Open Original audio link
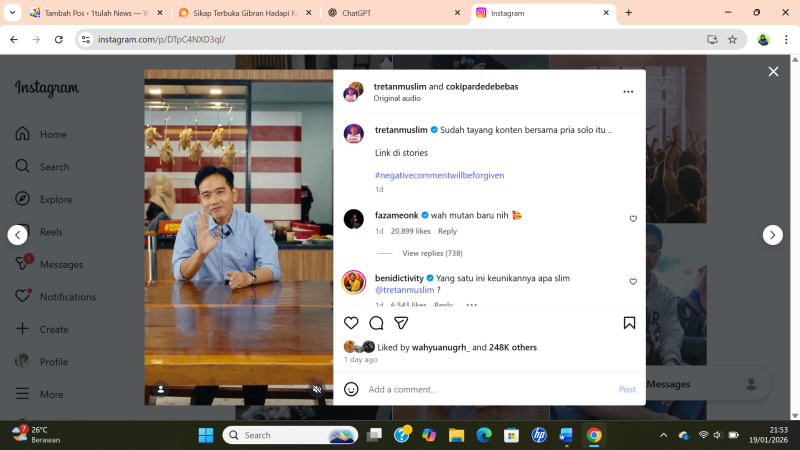The height and width of the screenshot is (450, 800). coord(397,98)
